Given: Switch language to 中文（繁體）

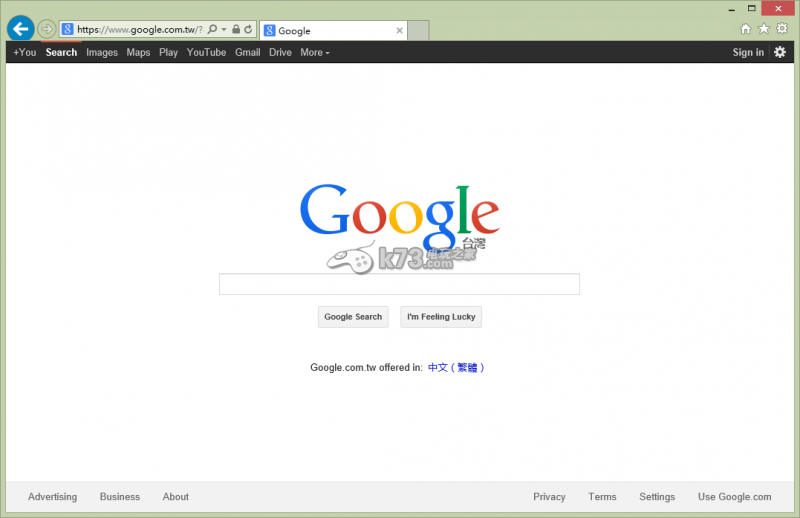Looking at the screenshot, I should click(x=456, y=367).
